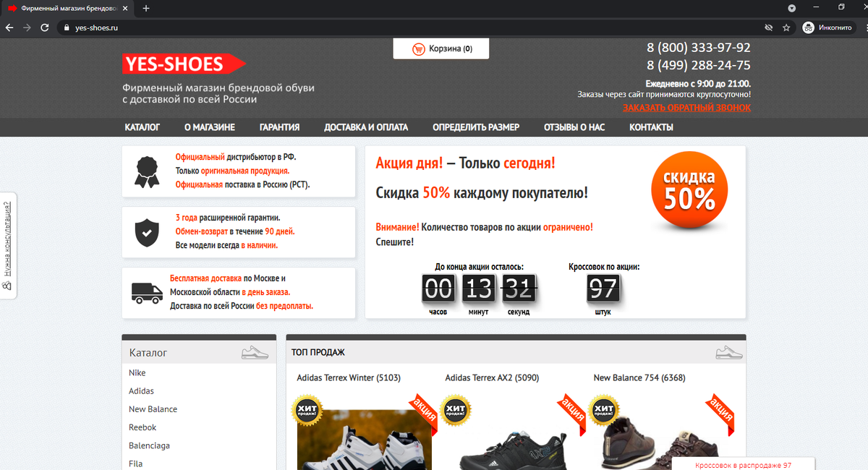Click the orange скидка 50% badge
Viewport: 868px width, 470px height.
click(689, 191)
